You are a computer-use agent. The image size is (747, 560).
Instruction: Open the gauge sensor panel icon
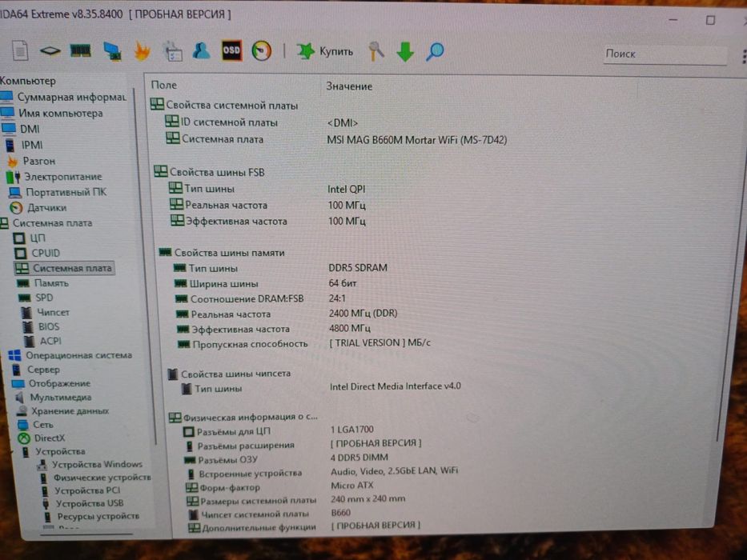coord(262,51)
